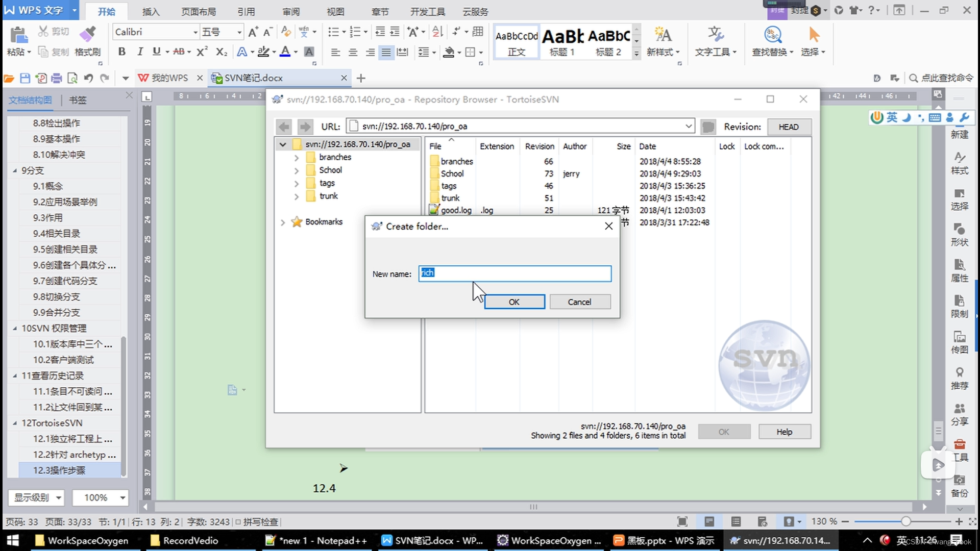This screenshot has height=551, width=980.
Task: Click OK to create the folder
Action: point(513,302)
